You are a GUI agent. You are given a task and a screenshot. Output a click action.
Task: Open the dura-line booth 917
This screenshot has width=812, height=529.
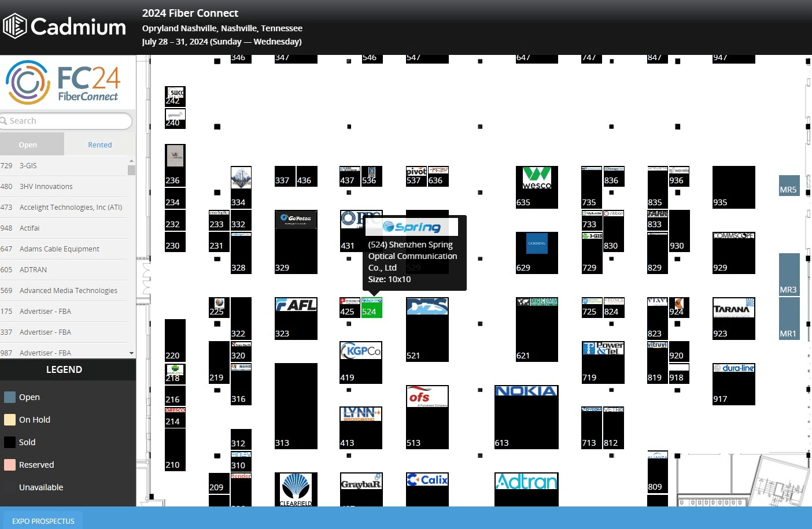pyautogui.click(x=734, y=384)
